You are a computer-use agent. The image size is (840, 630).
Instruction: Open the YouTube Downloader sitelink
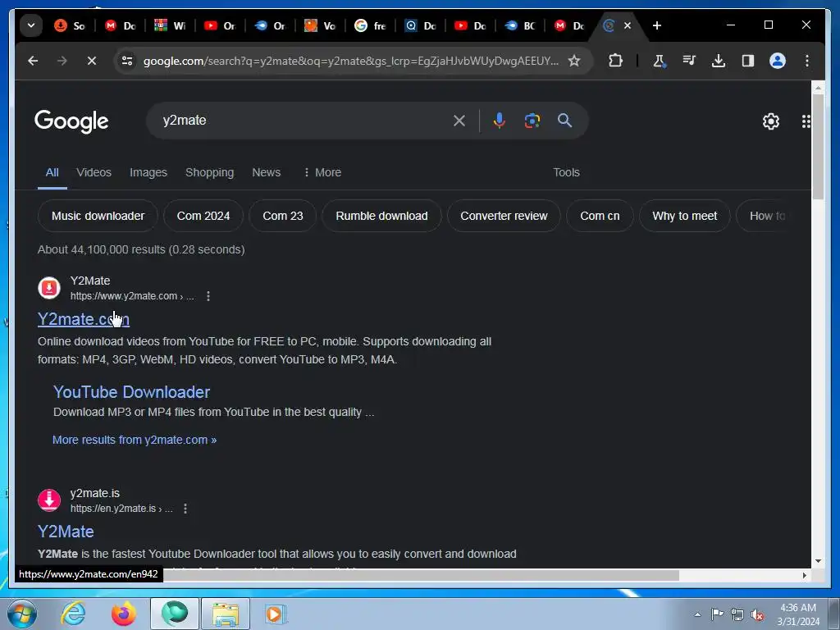click(x=132, y=392)
